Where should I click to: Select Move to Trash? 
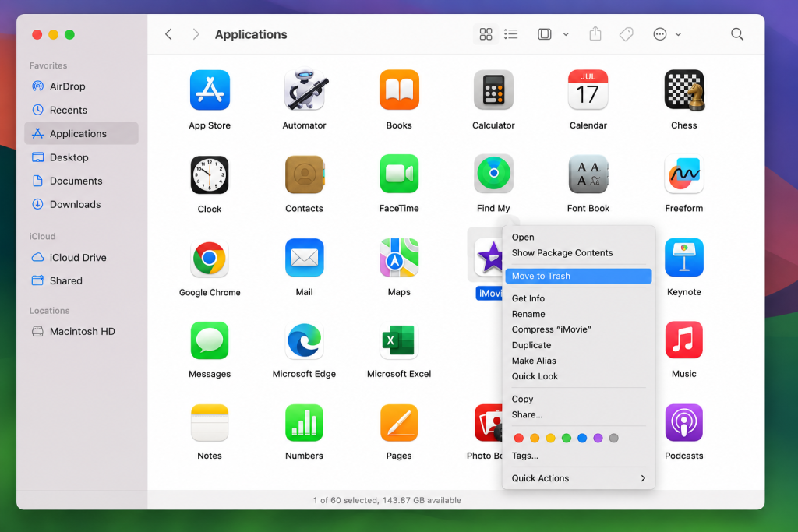coord(578,276)
